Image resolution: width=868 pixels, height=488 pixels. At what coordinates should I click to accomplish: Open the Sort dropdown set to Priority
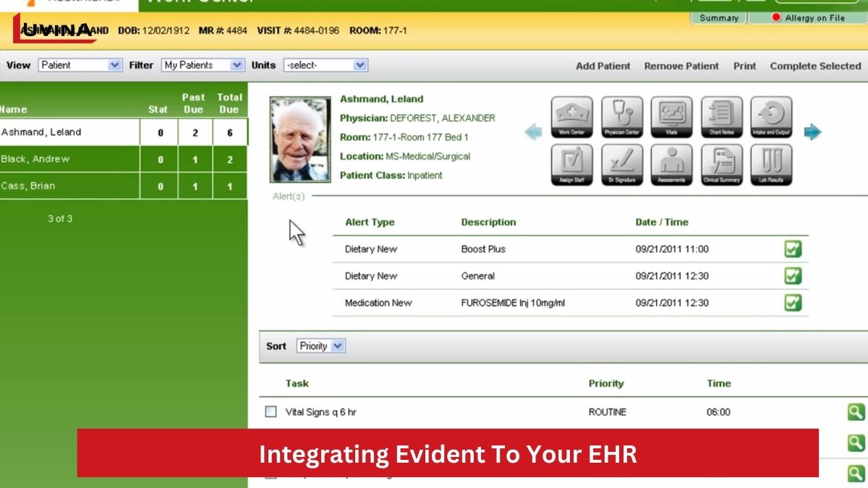click(x=320, y=346)
